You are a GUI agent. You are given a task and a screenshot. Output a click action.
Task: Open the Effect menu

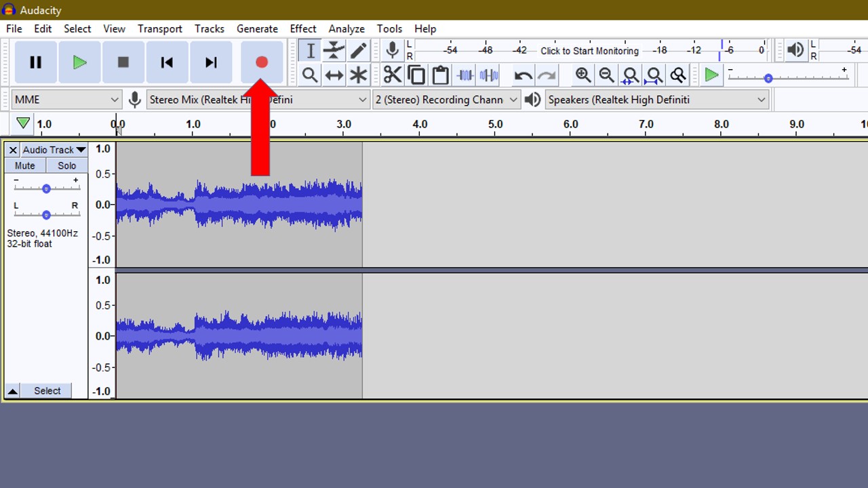click(303, 28)
